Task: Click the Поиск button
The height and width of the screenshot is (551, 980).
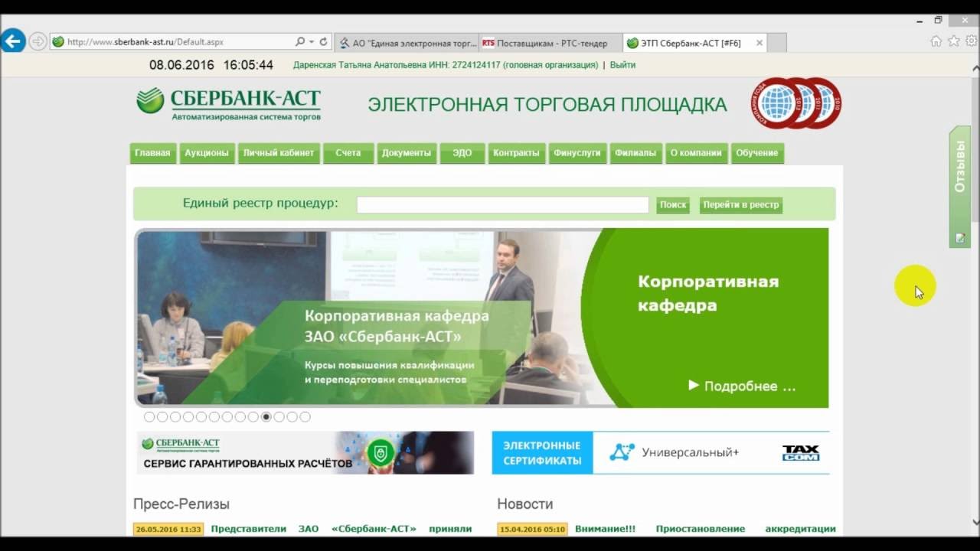Action: click(x=673, y=205)
